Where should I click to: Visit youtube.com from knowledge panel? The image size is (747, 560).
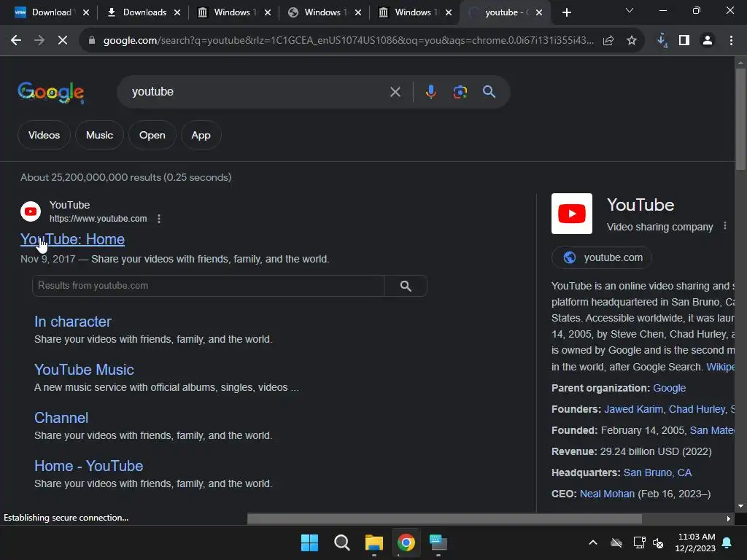click(x=602, y=257)
